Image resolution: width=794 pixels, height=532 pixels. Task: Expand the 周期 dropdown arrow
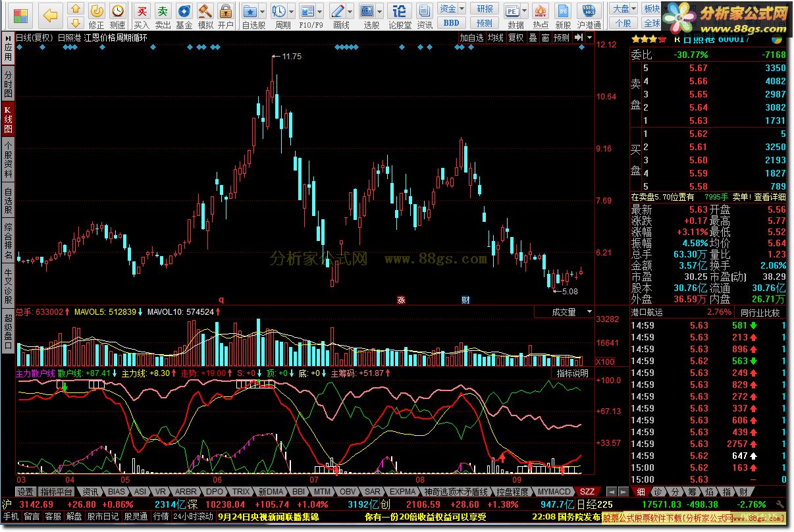click(x=292, y=11)
